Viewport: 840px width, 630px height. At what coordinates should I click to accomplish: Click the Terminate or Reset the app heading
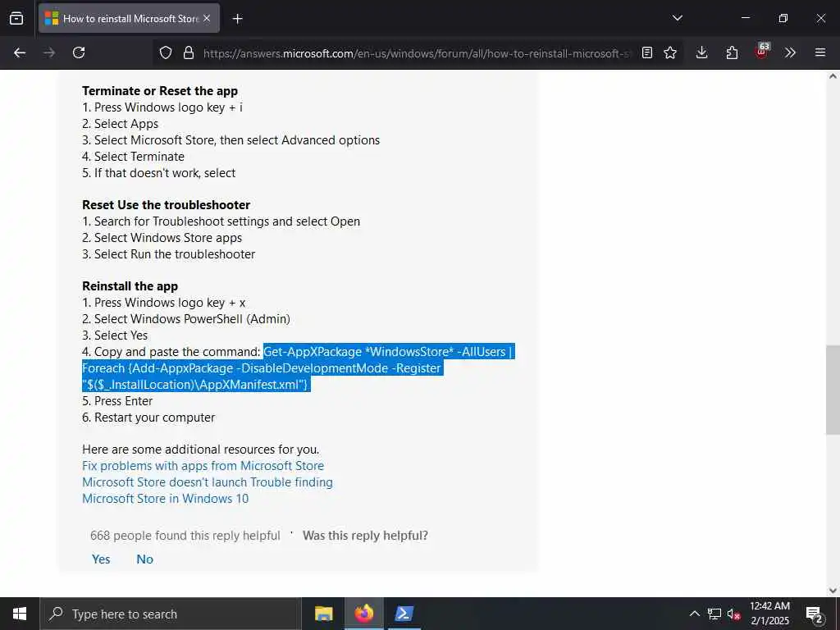pyautogui.click(x=160, y=90)
